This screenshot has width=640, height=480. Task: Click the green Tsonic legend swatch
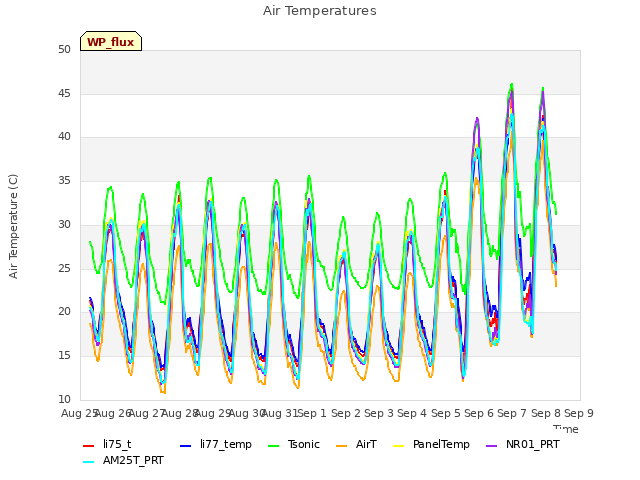273,446
